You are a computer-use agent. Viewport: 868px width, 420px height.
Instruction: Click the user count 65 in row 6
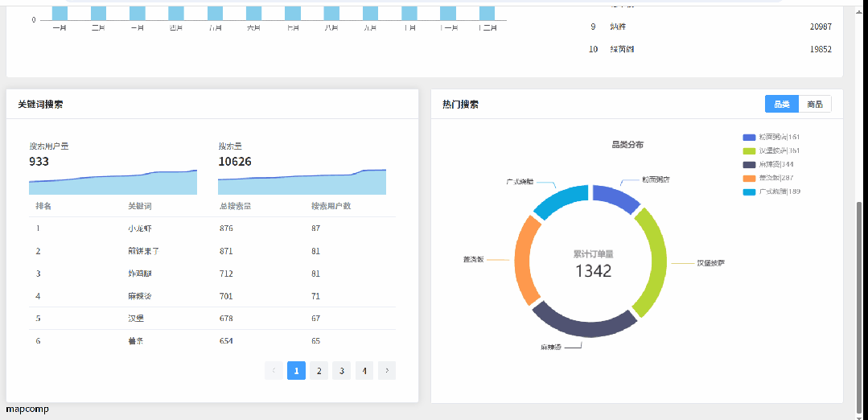tap(315, 341)
